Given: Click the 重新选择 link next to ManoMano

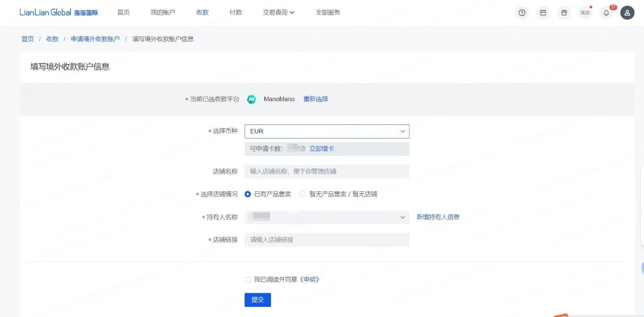Looking at the screenshot, I should pos(316,99).
